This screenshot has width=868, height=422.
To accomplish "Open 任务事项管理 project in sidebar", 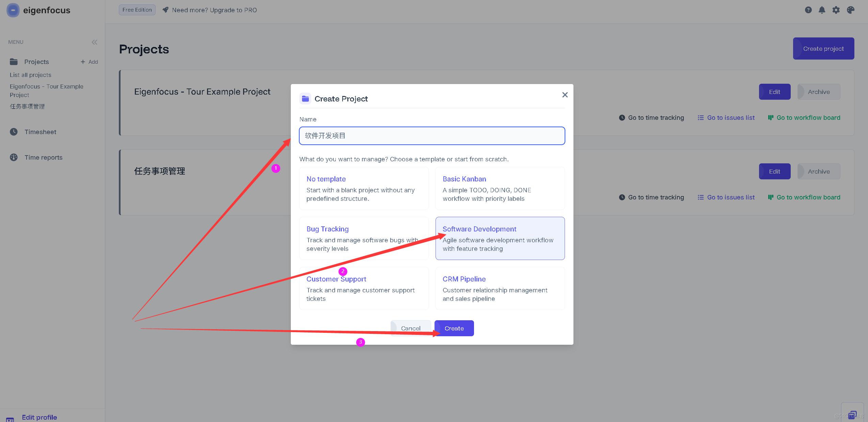I will tap(27, 107).
